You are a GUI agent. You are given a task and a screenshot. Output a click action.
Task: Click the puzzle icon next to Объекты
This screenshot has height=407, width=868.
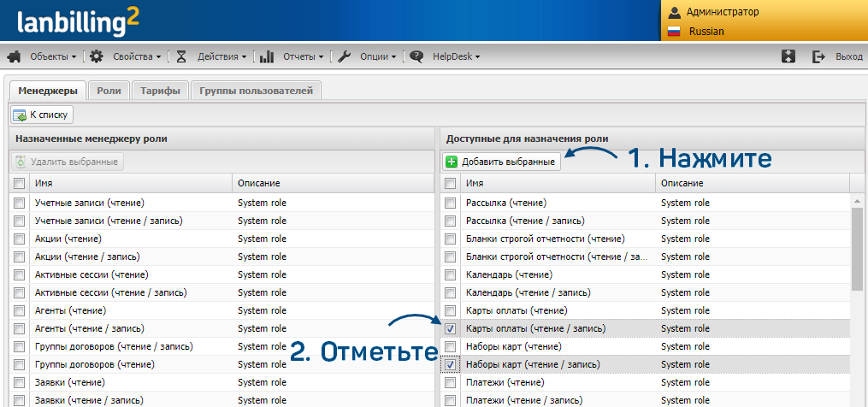(15, 56)
